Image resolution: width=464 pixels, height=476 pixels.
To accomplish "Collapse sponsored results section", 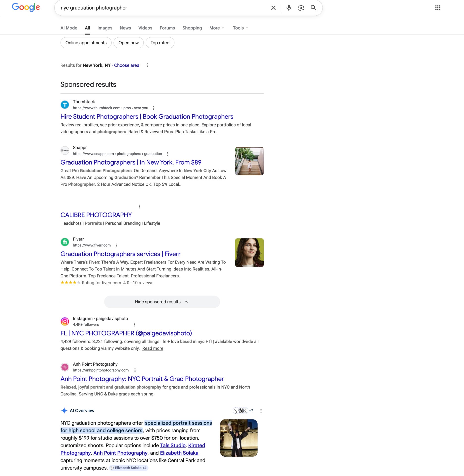I will point(162,302).
